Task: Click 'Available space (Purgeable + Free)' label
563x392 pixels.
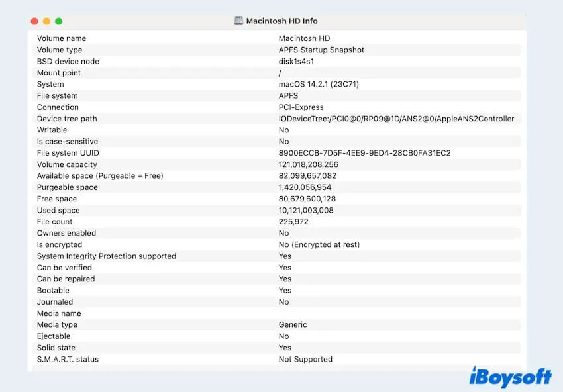Action: tap(100, 176)
